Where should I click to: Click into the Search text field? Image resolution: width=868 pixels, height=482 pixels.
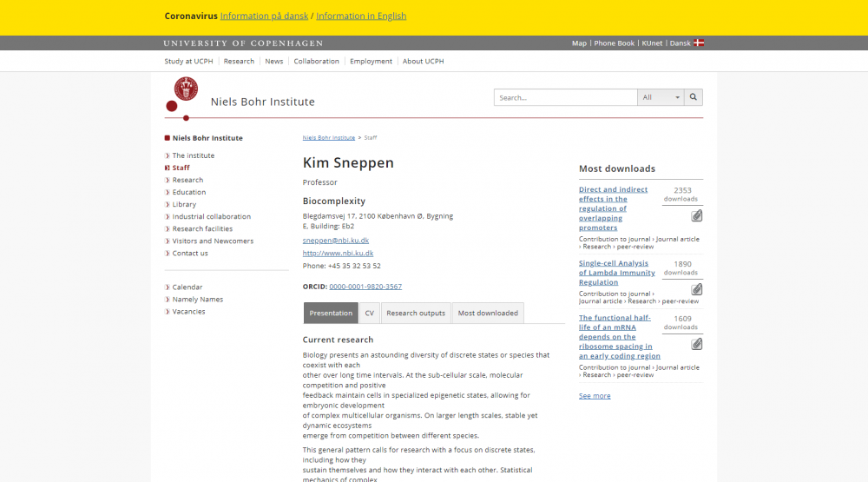[565, 97]
